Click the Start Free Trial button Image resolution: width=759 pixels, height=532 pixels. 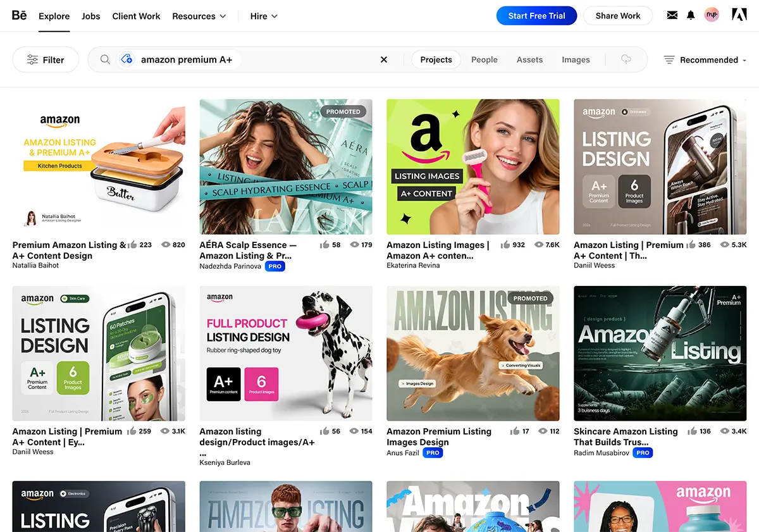click(536, 16)
